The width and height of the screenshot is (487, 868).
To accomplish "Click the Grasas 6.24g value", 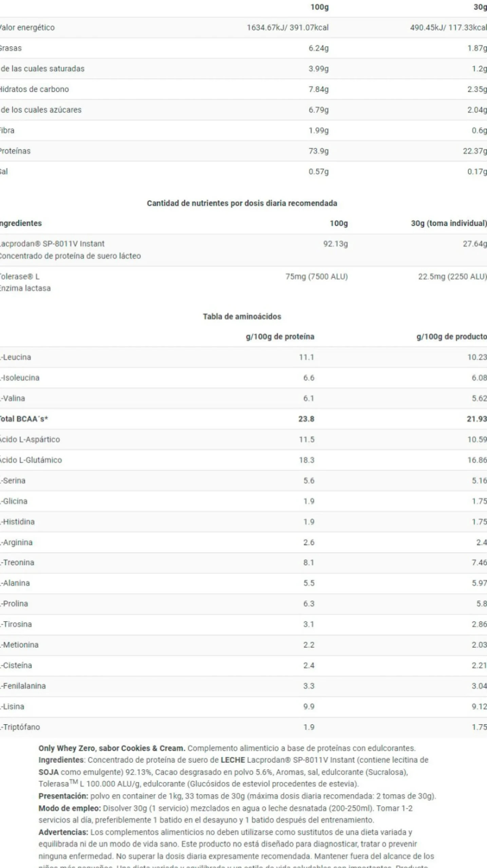I will [318, 48].
